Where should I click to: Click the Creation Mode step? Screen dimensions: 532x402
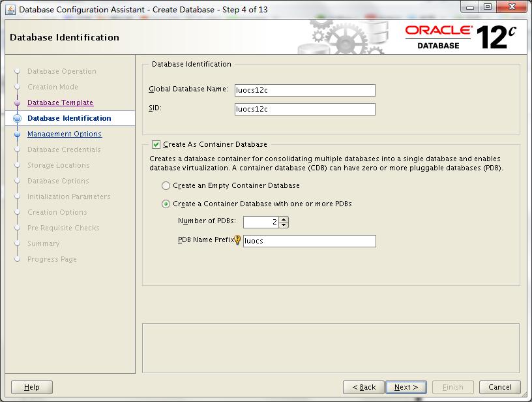click(x=53, y=87)
